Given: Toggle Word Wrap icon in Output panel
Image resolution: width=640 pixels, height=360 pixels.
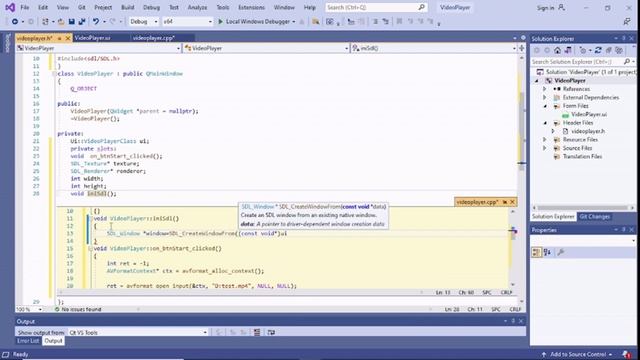Looking at the screenshot, I should pos(271,333).
